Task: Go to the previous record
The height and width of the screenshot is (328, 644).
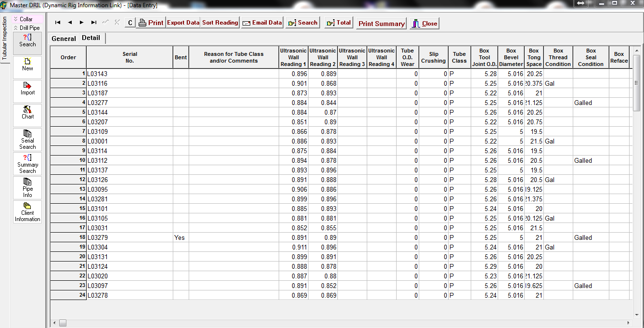Action: tap(70, 23)
